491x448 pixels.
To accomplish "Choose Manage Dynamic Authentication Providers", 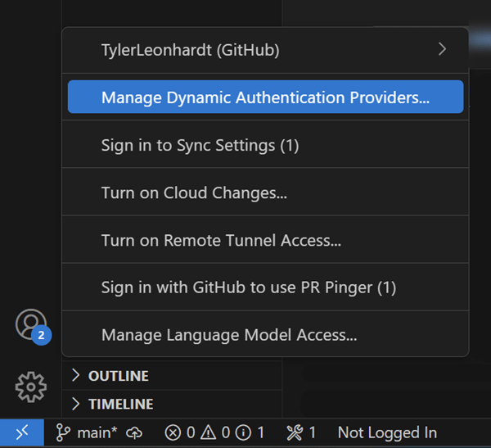I will [265, 97].
